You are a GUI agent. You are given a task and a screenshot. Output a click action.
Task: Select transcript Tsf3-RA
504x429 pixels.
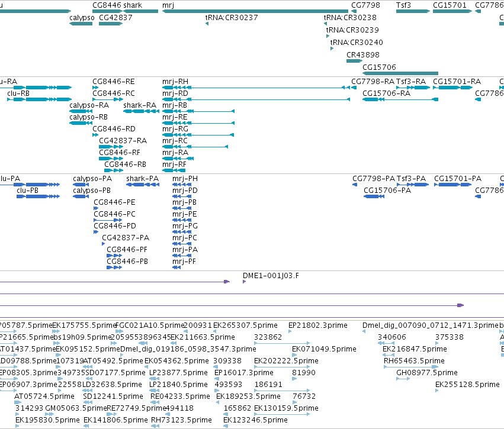[x=413, y=88]
